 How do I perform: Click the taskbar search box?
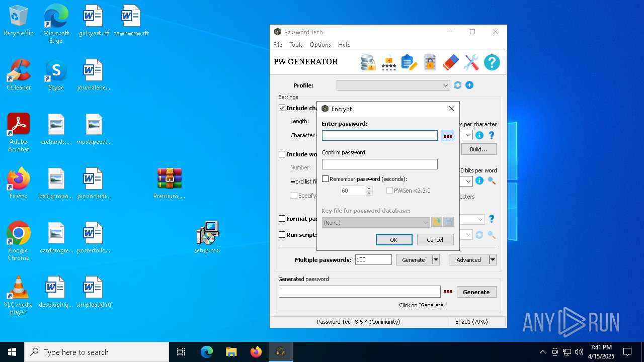pyautogui.click(x=97, y=352)
